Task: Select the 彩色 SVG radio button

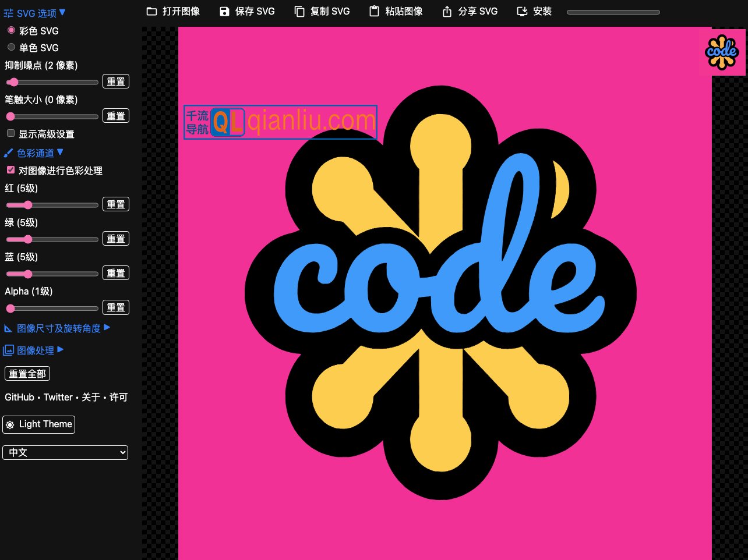Action: click(x=12, y=30)
